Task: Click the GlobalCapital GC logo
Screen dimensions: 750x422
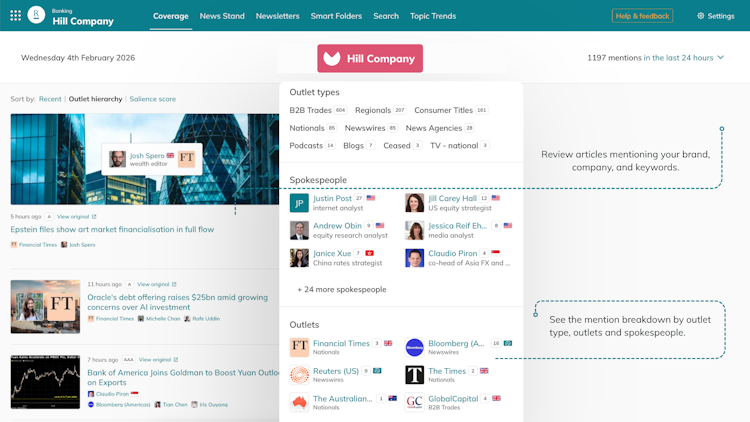Action: [414, 402]
